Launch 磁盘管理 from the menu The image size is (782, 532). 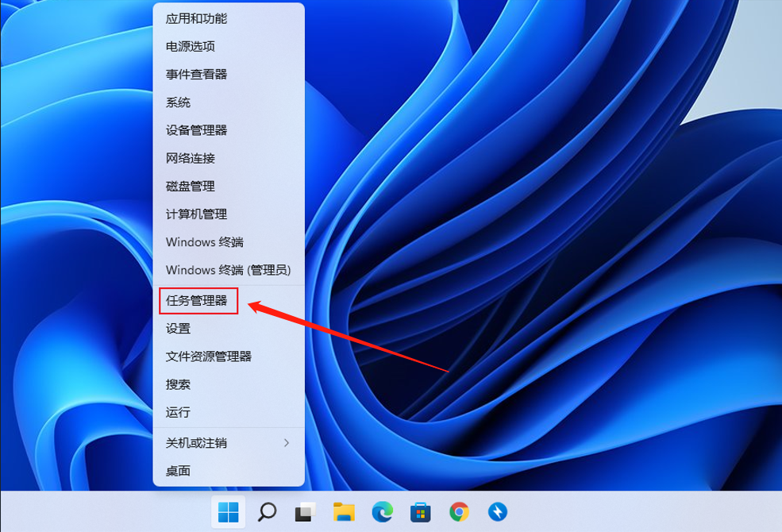click(191, 186)
